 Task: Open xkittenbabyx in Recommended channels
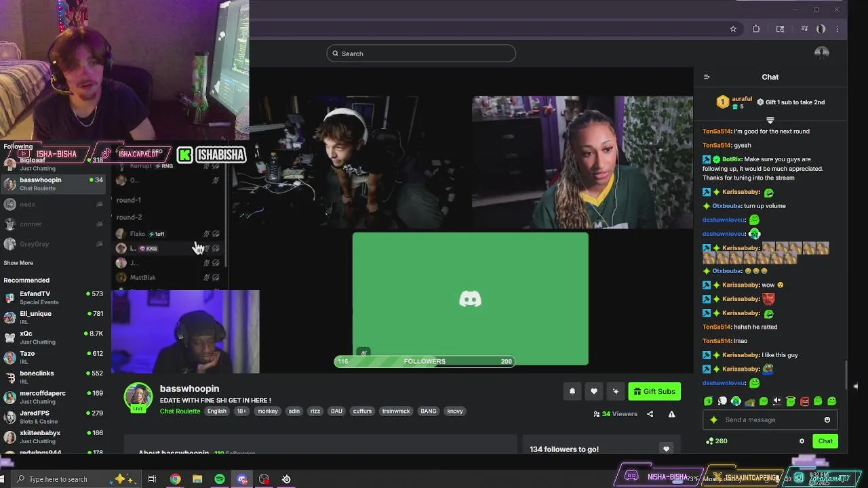click(x=52, y=436)
